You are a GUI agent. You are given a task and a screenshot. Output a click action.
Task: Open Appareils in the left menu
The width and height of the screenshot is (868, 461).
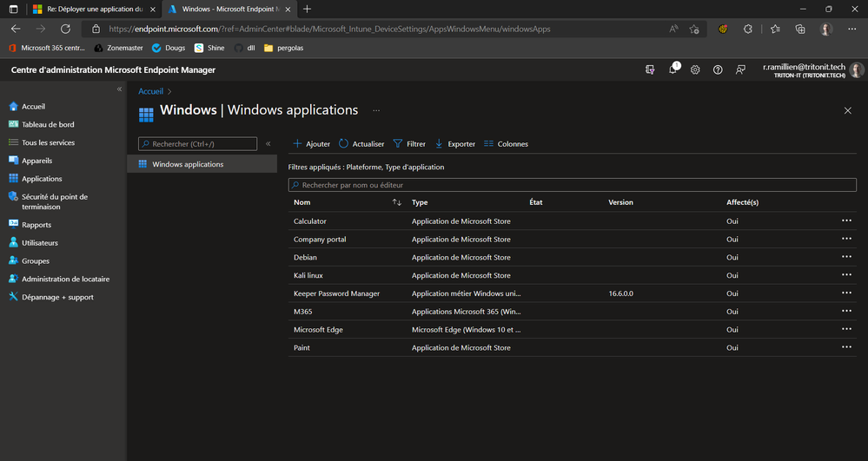pyautogui.click(x=36, y=161)
